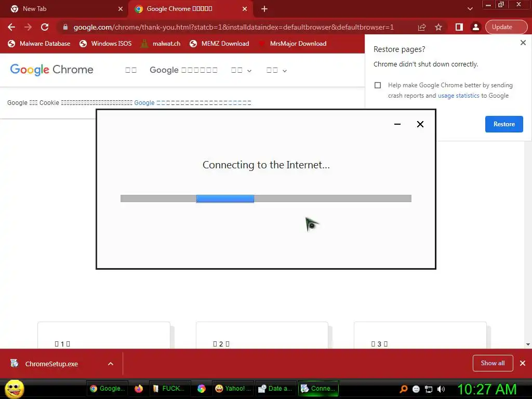
Task: Click the installer progress bar
Action: pos(266,198)
